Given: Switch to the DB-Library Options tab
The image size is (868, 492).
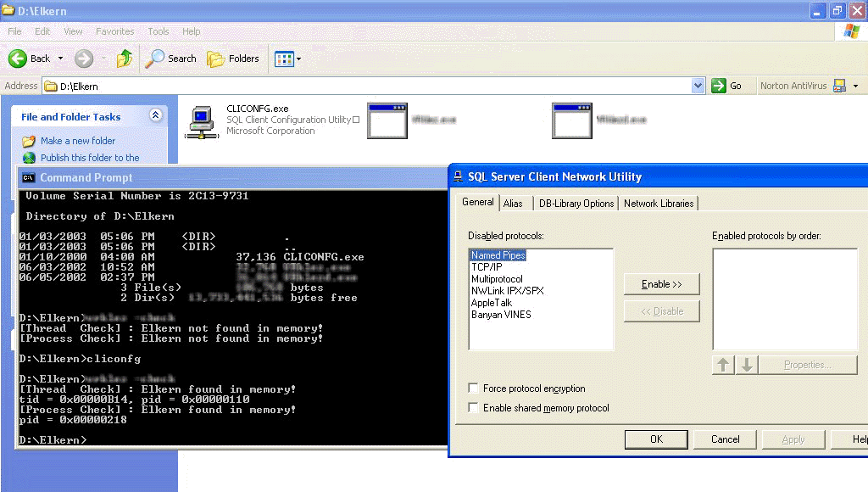Looking at the screenshot, I should click(576, 204).
